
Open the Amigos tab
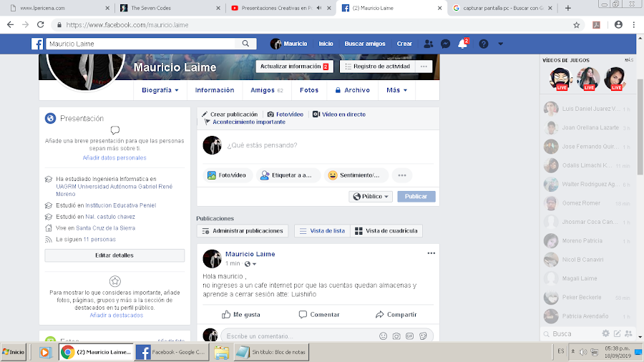[267, 90]
